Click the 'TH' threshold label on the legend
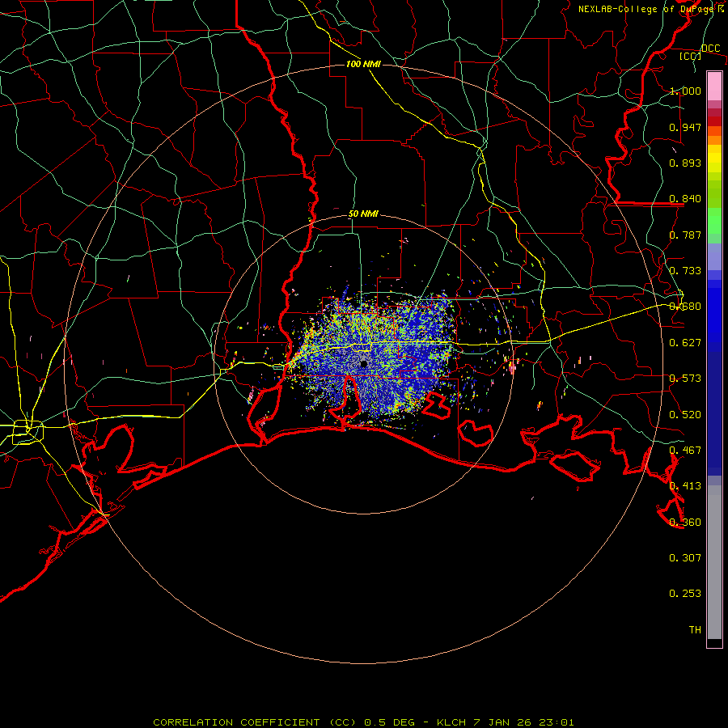Viewport: 728px width, 728px height. tap(695, 630)
